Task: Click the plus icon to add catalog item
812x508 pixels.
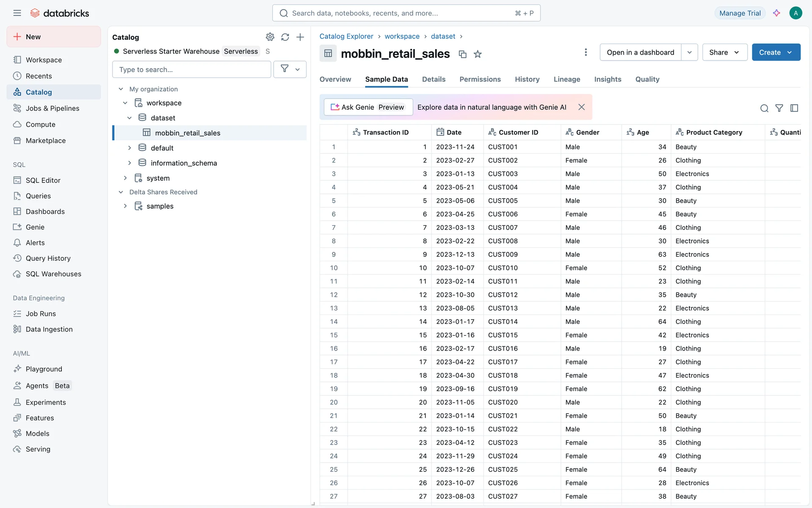Action: coord(300,37)
